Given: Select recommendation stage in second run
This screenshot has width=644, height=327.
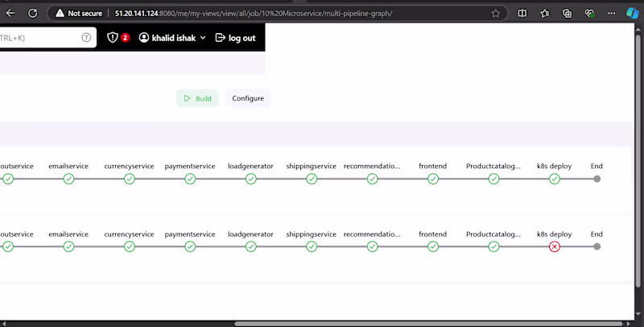Looking at the screenshot, I should pyautogui.click(x=373, y=246).
